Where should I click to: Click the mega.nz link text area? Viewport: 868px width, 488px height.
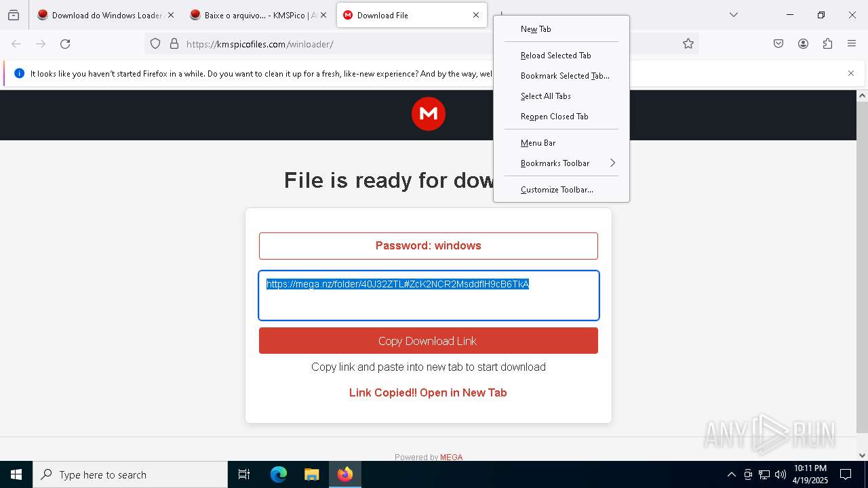coord(429,296)
